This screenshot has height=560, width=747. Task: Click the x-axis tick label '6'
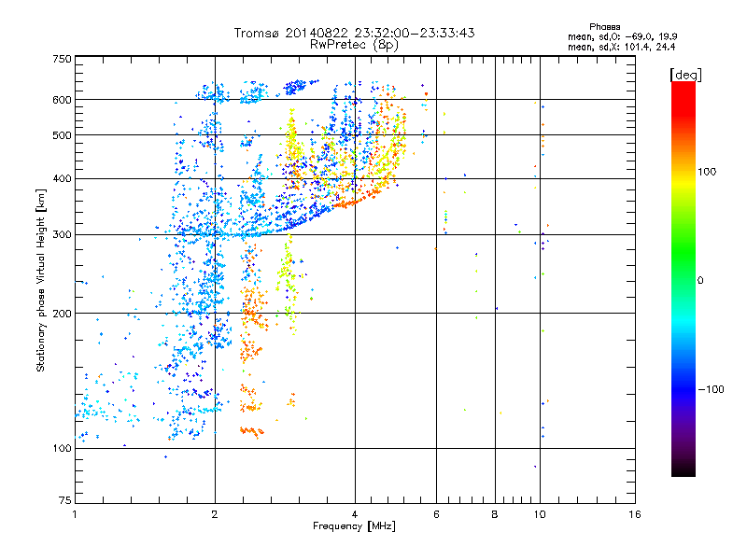click(436, 514)
